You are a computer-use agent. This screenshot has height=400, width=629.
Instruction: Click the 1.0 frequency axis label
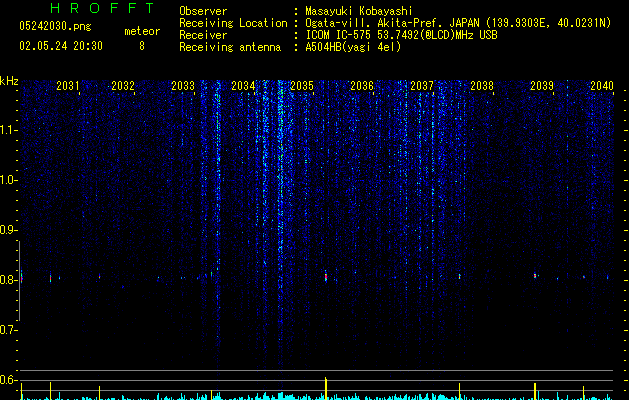(x=9, y=180)
